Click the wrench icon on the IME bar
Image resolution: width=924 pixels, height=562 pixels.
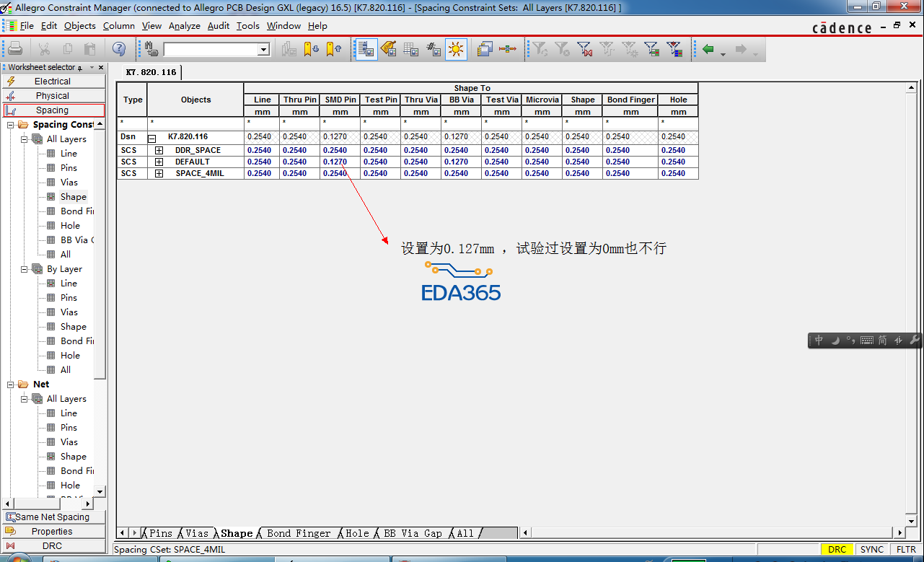click(x=915, y=341)
